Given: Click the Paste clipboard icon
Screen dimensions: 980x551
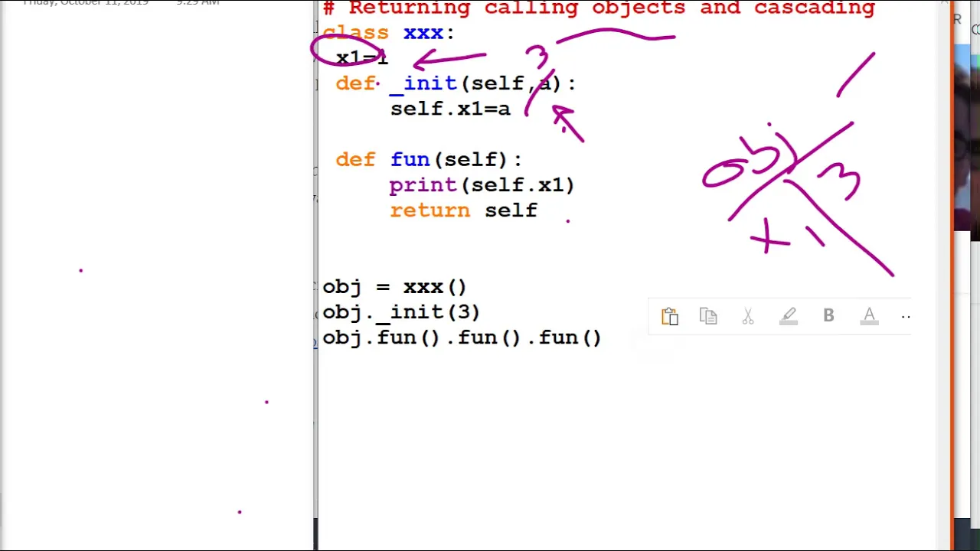Looking at the screenshot, I should [x=670, y=316].
